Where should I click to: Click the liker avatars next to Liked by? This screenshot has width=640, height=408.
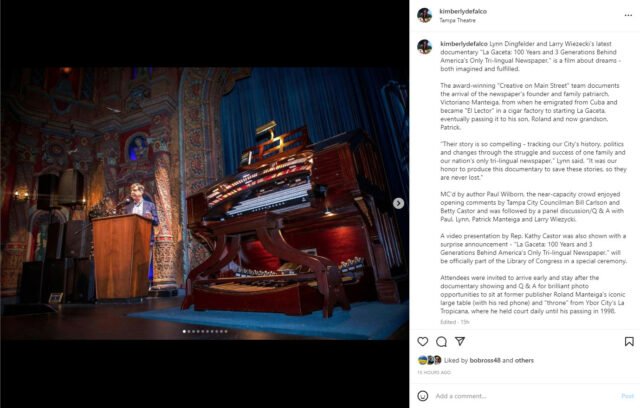[x=430, y=360]
